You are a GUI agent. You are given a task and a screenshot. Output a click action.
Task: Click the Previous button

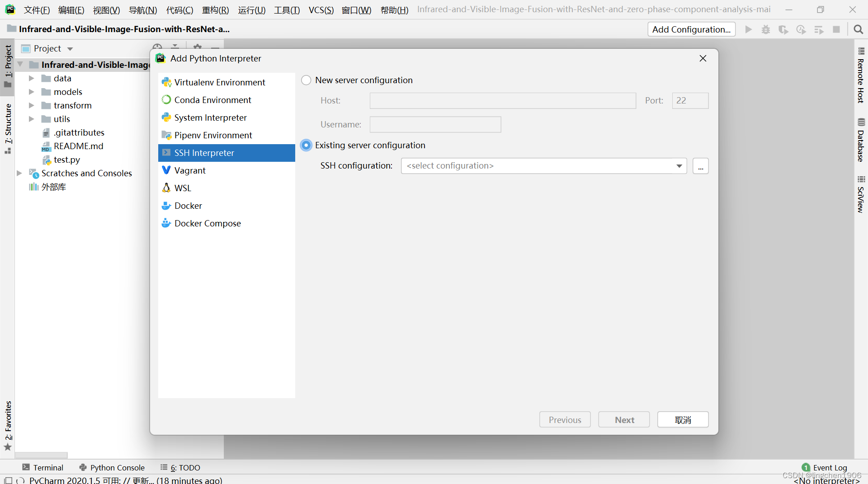(565, 420)
